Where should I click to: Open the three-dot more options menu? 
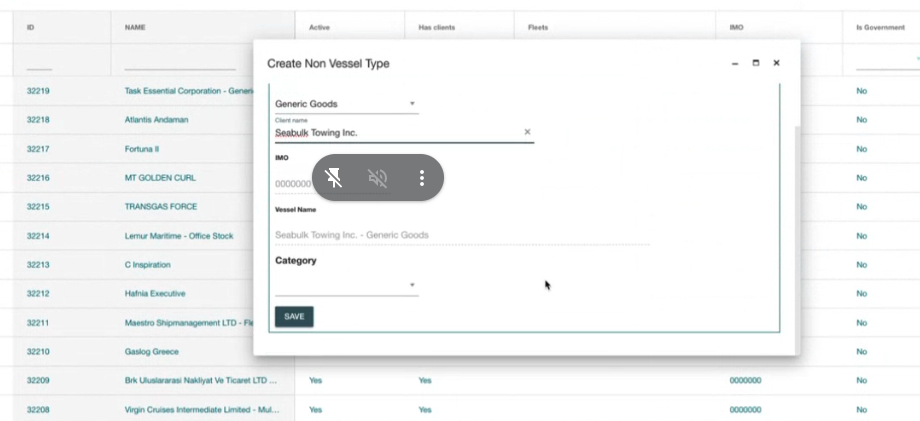click(421, 178)
